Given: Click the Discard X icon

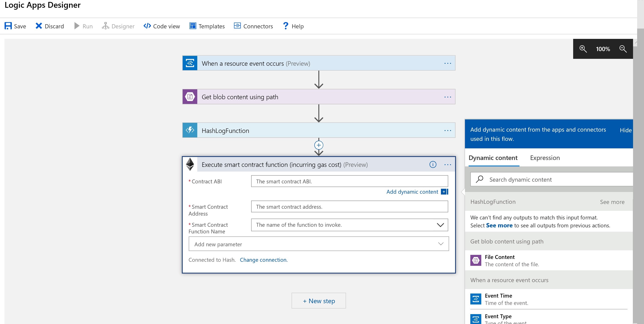Looking at the screenshot, I should (x=39, y=26).
